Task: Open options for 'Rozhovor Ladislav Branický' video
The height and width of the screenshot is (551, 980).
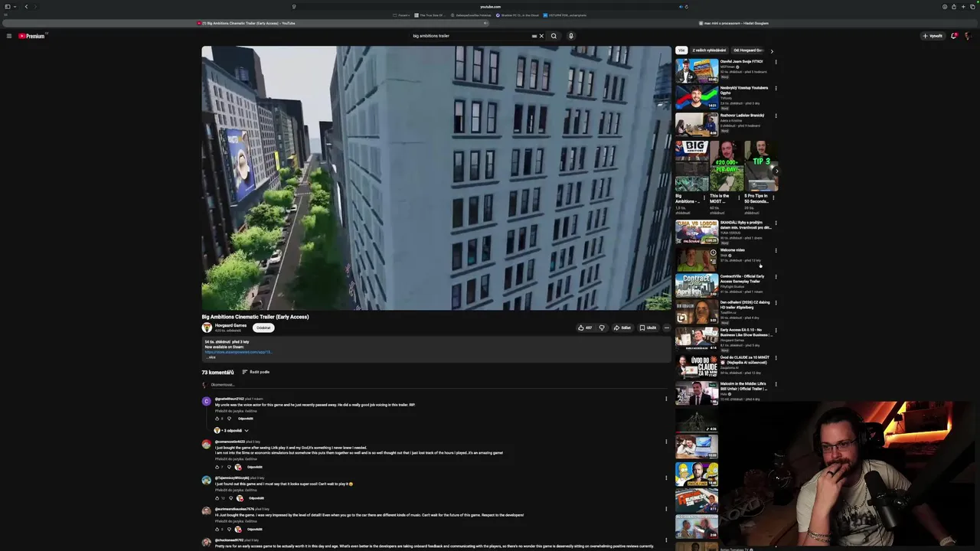Action: pos(776,116)
